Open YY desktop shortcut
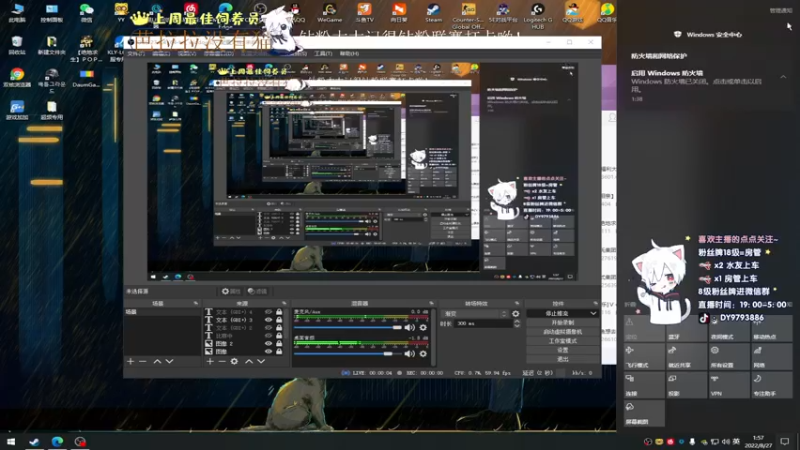Viewport: 800px width, 450px height. pyautogui.click(x=121, y=12)
